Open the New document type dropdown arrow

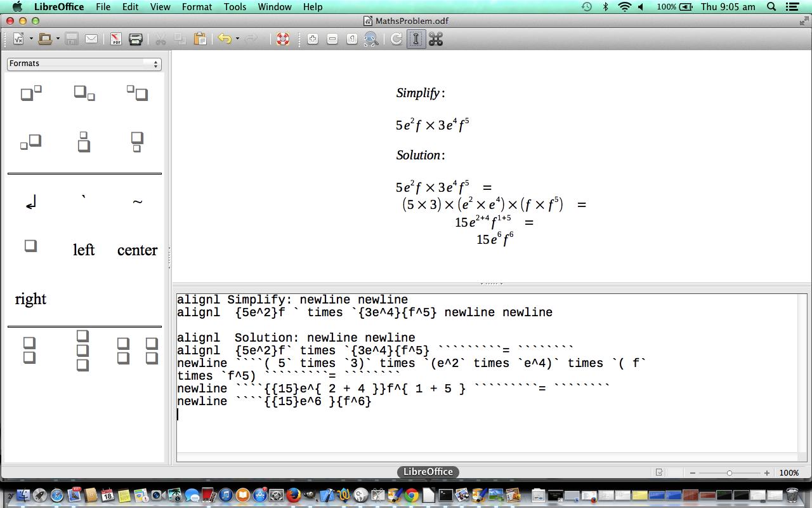coord(31,39)
